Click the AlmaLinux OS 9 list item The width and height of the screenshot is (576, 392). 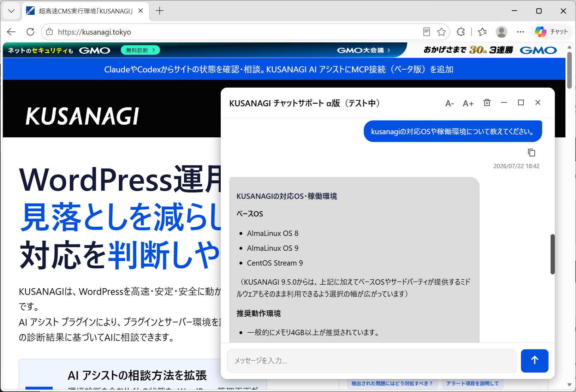coord(273,248)
